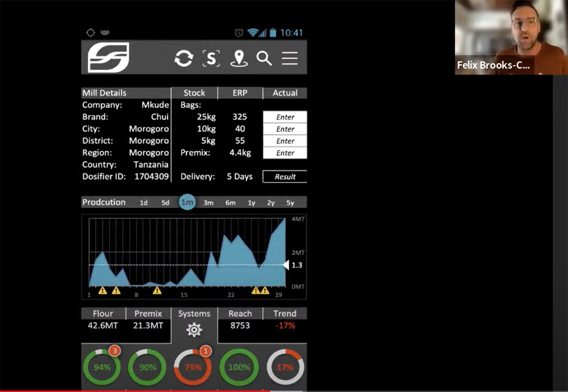Click the Delivery Result button

click(285, 176)
